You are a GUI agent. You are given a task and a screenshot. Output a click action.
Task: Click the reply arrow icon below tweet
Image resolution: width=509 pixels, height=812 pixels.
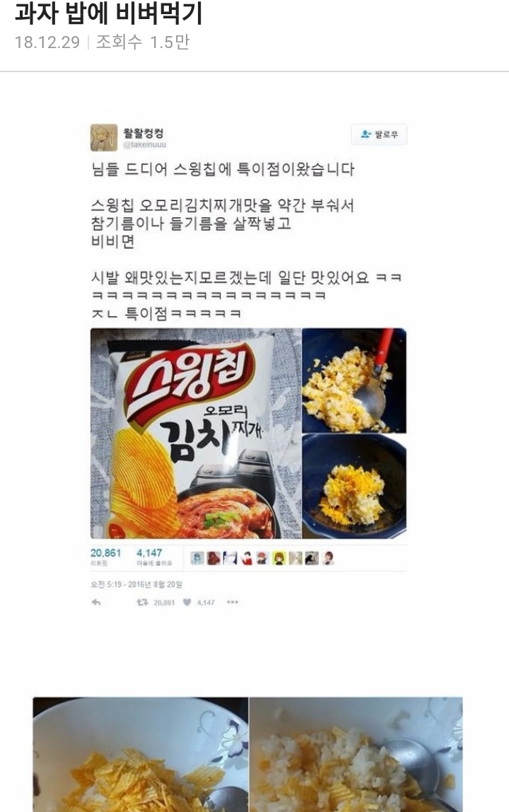[x=96, y=602]
